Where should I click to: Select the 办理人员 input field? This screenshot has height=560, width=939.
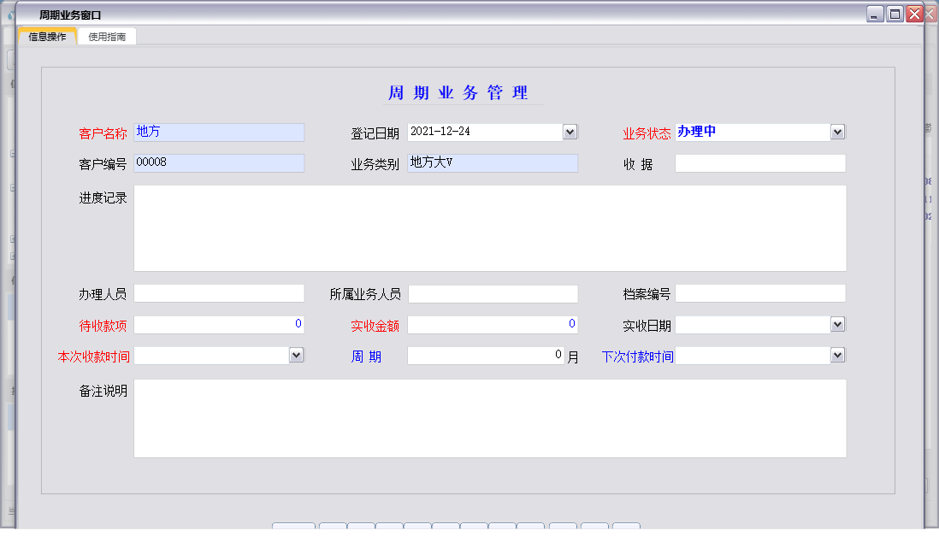point(218,292)
